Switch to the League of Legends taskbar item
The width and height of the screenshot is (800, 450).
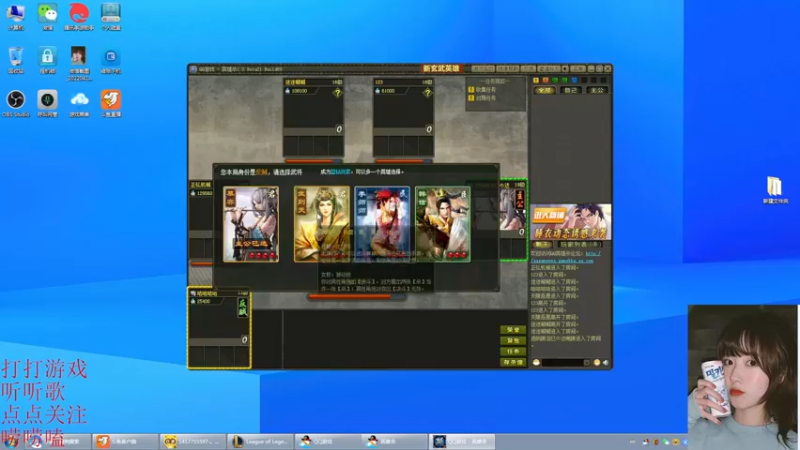pos(260,441)
